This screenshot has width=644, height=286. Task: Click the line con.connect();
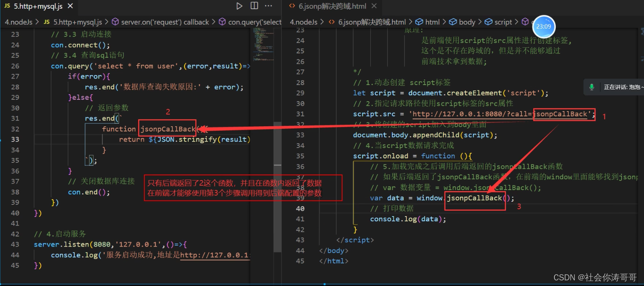tap(80, 45)
